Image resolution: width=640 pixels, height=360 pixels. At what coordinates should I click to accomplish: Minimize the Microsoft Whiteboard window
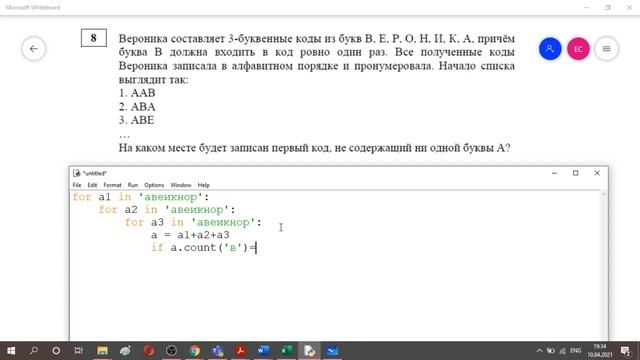[586, 7]
